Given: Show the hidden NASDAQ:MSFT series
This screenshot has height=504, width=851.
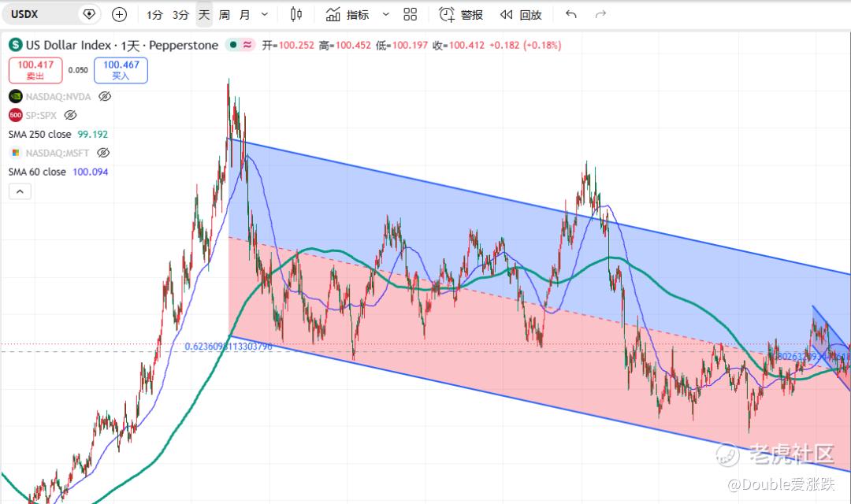Looking at the screenshot, I should coord(103,153).
